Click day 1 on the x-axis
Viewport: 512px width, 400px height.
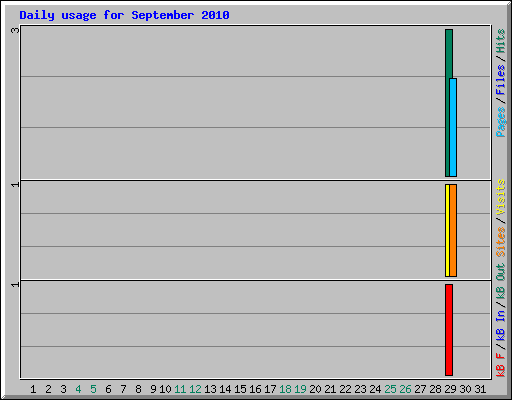tap(33, 389)
